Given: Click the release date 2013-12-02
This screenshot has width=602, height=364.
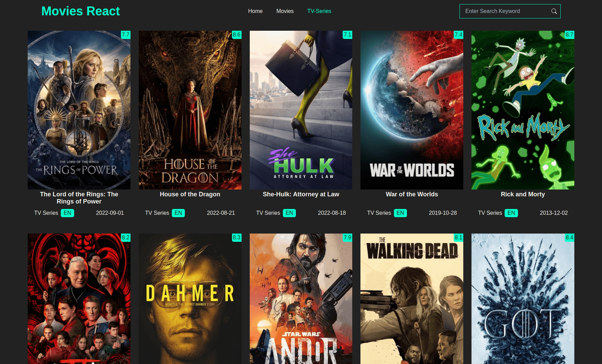Looking at the screenshot, I should (x=554, y=213).
